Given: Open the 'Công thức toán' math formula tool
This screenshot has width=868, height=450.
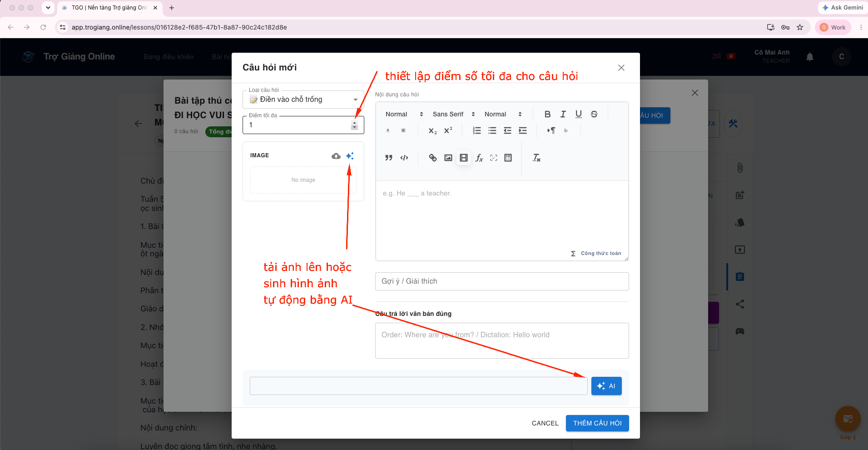Looking at the screenshot, I should pos(596,254).
